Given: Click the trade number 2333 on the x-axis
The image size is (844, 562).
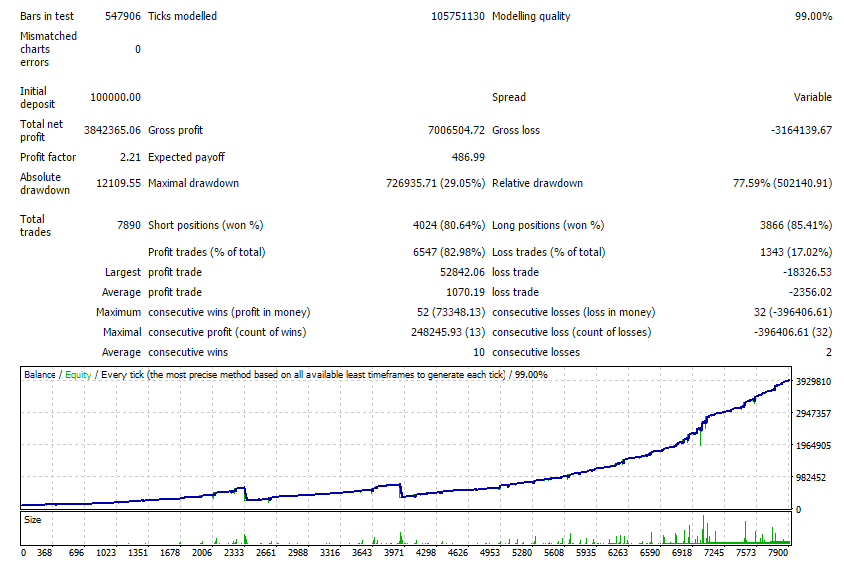Looking at the screenshot, I should (234, 553).
